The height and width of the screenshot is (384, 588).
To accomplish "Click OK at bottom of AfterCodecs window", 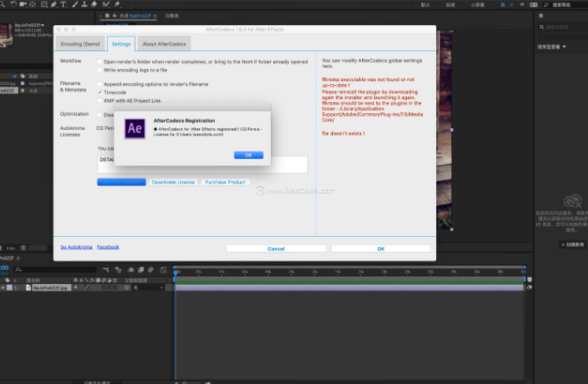I will (381, 249).
